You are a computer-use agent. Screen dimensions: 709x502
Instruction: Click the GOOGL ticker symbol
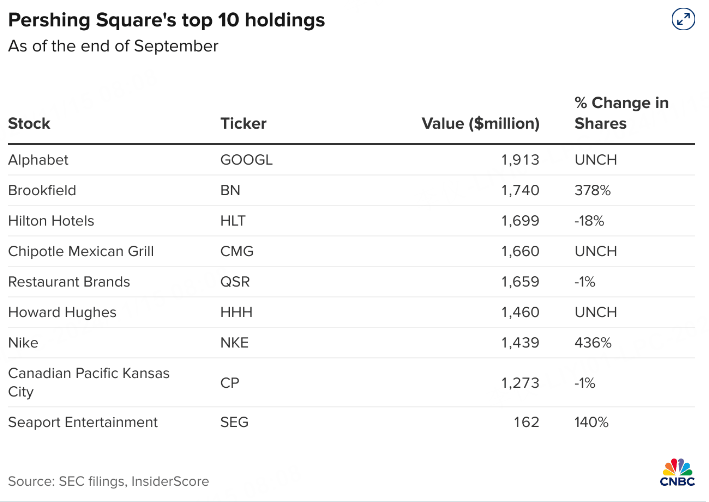[x=246, y=160]
